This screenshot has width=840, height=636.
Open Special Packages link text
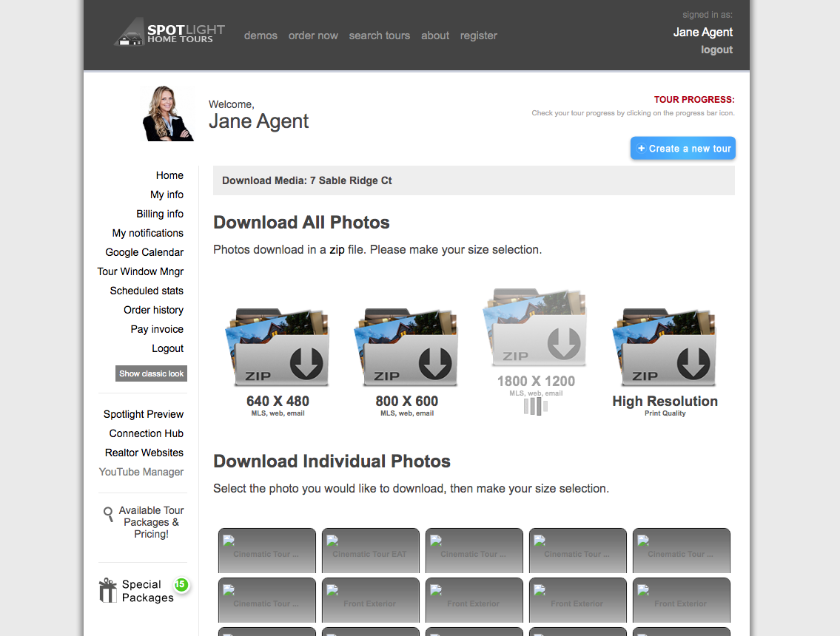[x=148, y=591]
